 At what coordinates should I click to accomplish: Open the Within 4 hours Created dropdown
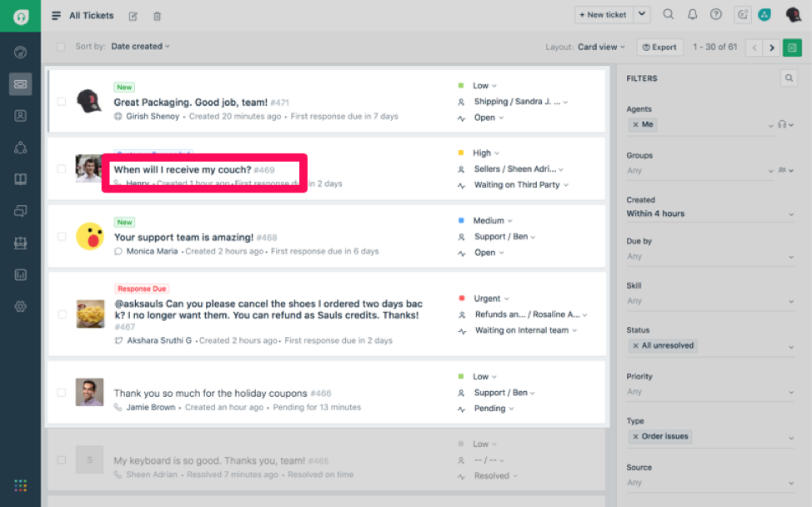coord(710,214)
